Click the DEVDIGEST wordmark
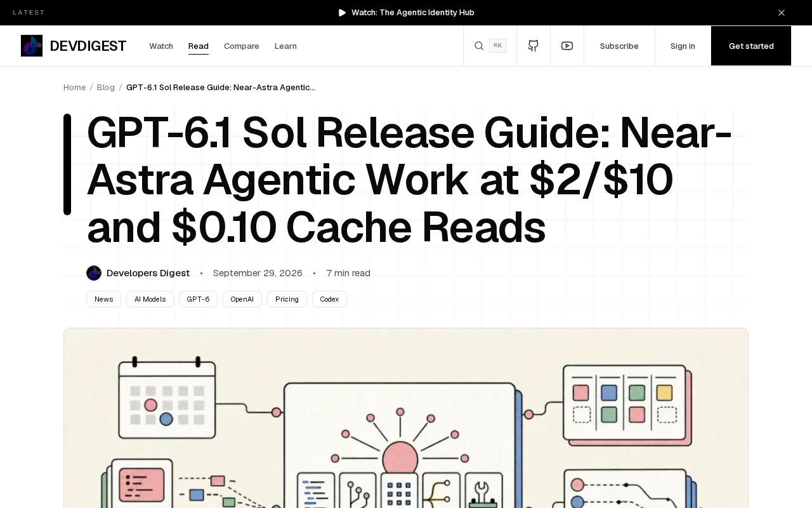Image resolution: width=812 pixels, height=508 pixels. (x=88, y=46)
